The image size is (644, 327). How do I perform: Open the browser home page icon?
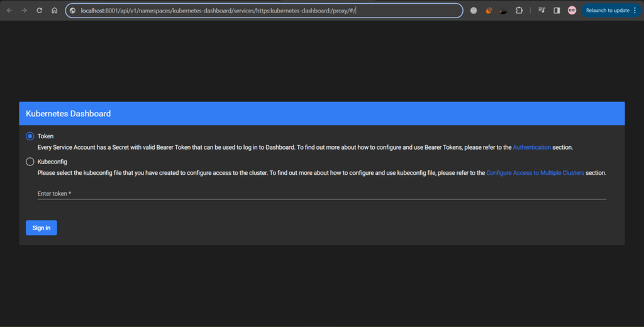54,10
